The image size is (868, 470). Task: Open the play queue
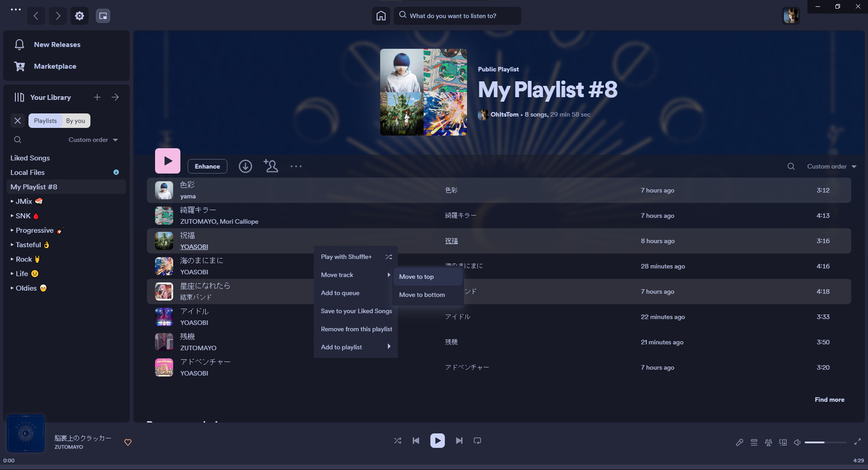point(754,442)
